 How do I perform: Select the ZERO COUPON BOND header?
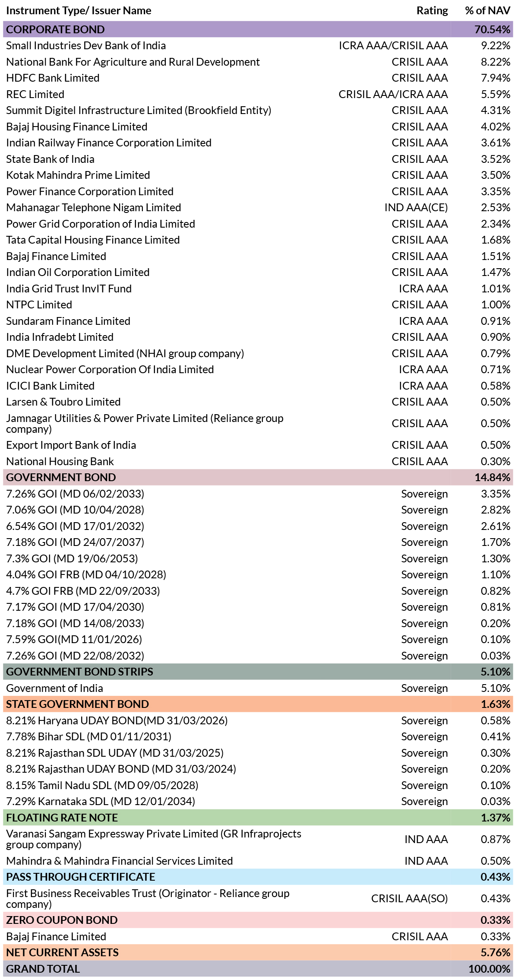coord(258,920)
